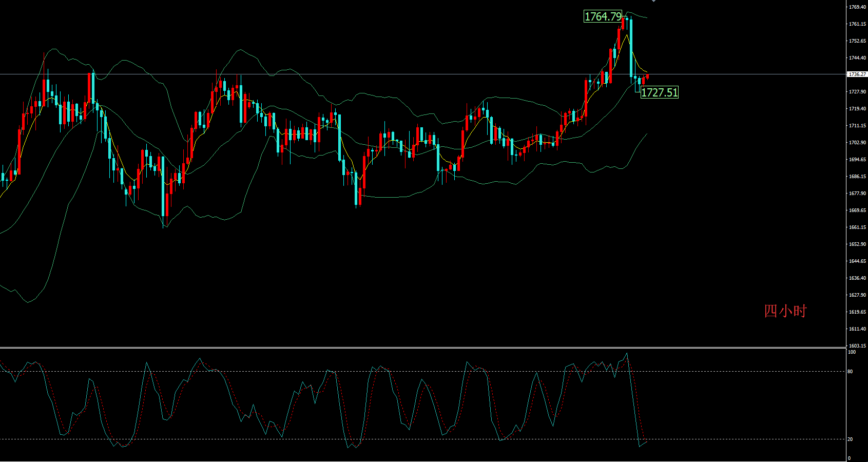Click the latest red candle on current price line
Screen dimensions: 868x462
click(648, 76)
